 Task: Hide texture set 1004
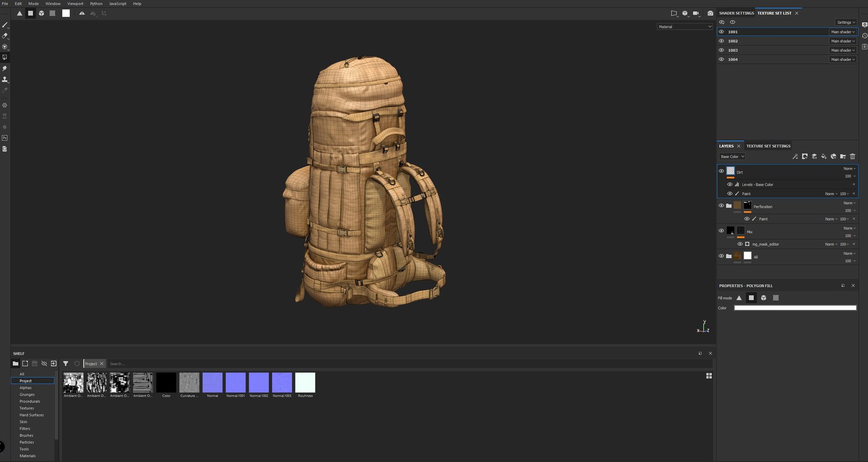point(722,59)
